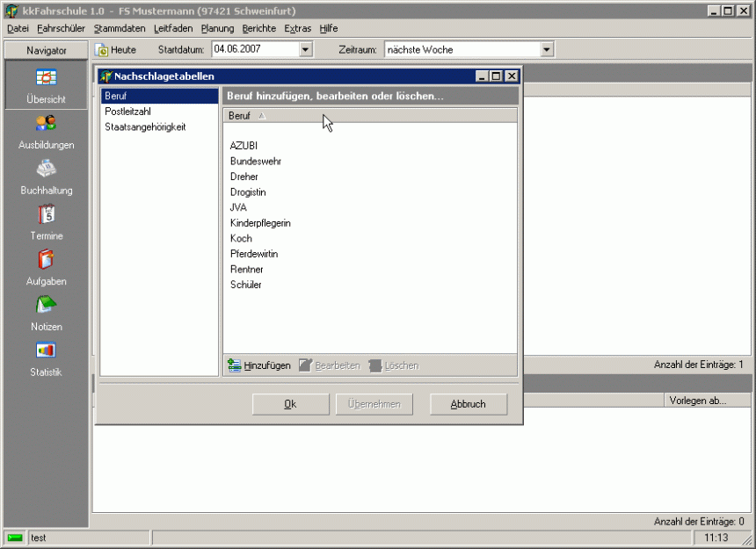Open the Termine calendar icon
The height and width of the screenshot is (549, 756).
[46, 215]
